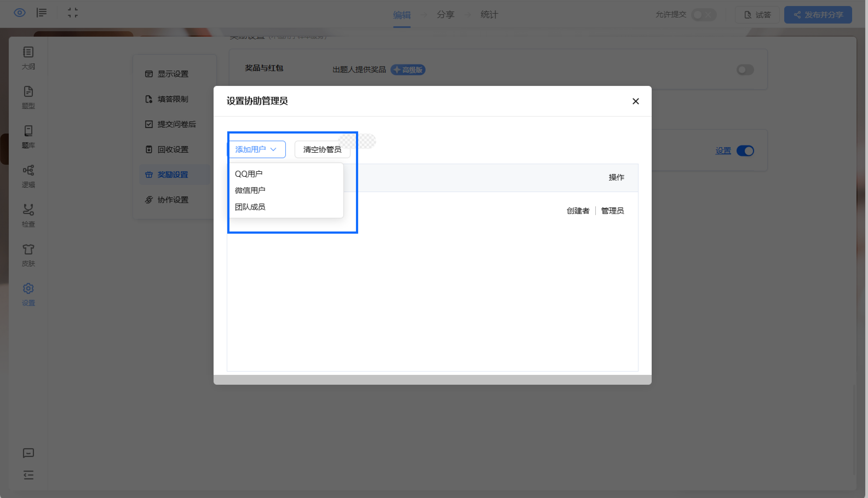Viewport: 868px width, 498px height.
Task: Switch to the 统计 tab
Action: [489, 15]
